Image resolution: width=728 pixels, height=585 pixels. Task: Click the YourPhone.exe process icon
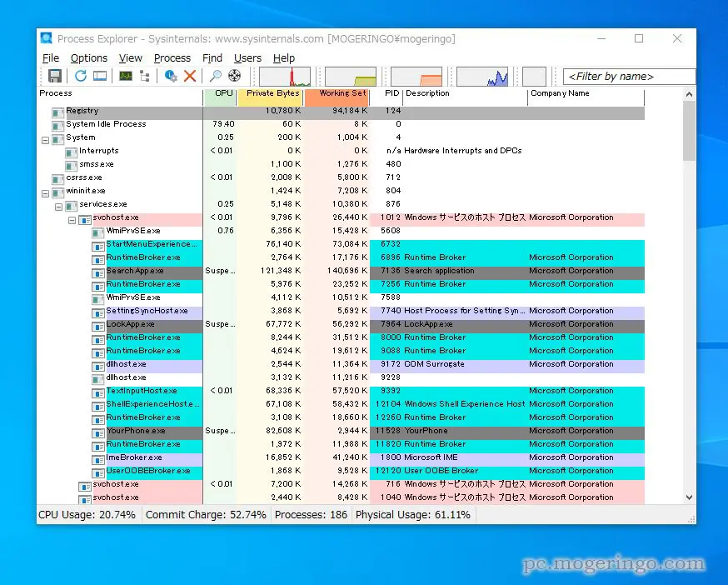coord(98,433)
